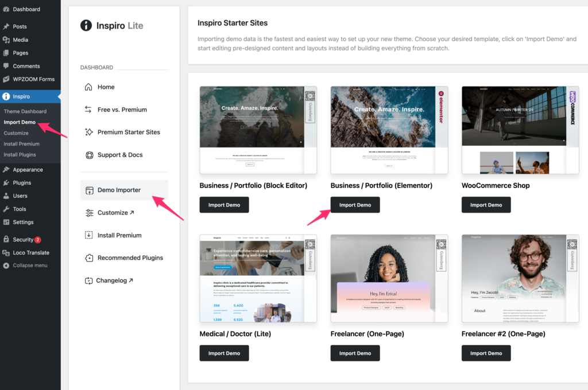The width and height of the screenshot is (588, 390).
Task: Click the Customize sliders icon in panel
Action: pyautogui.click(x=89, y=213)
